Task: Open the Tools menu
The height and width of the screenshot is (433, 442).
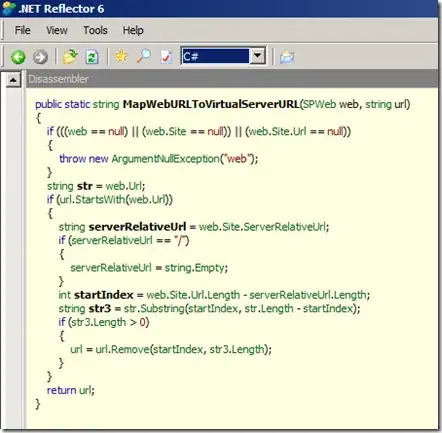Action: point(95,30)
